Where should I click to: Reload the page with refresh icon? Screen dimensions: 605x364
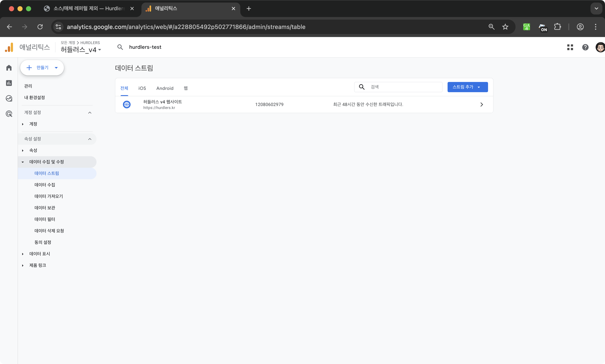[40, 27]
